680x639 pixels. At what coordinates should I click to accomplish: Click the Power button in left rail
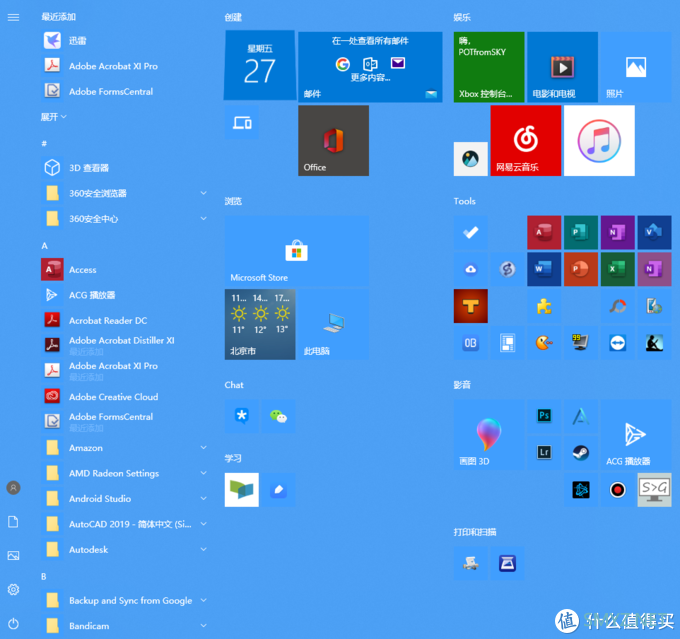pyautogui.click(x=13, y=624)
